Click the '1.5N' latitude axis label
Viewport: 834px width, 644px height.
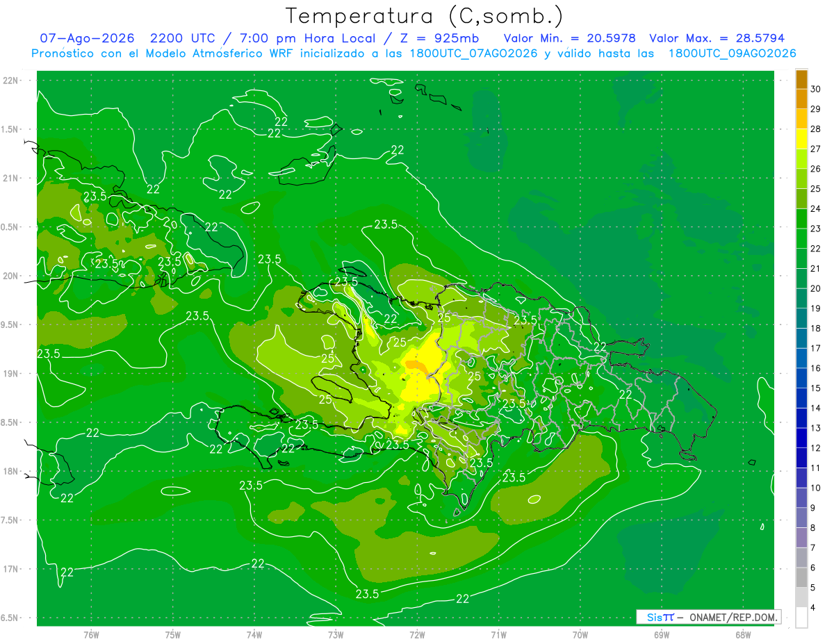pos(10,129)
